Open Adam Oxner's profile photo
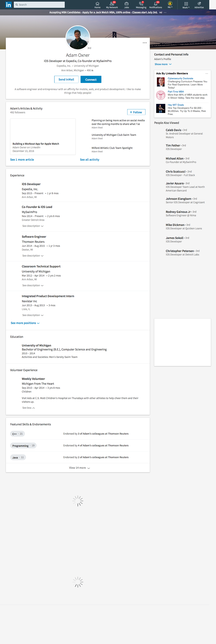 click(78, 38)
